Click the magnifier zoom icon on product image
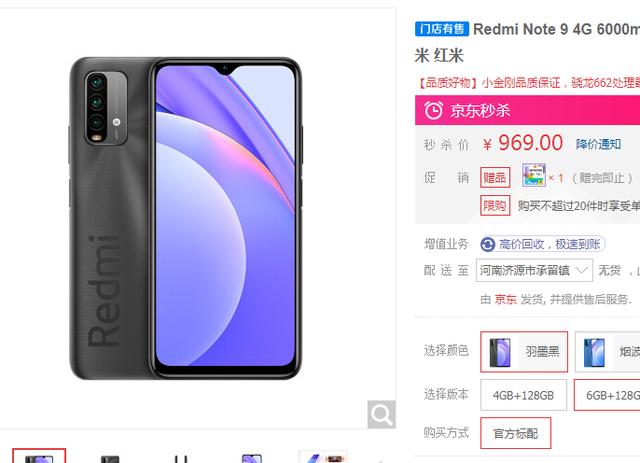640x463 pixels. pyautogui.click(x=381, y=414)
